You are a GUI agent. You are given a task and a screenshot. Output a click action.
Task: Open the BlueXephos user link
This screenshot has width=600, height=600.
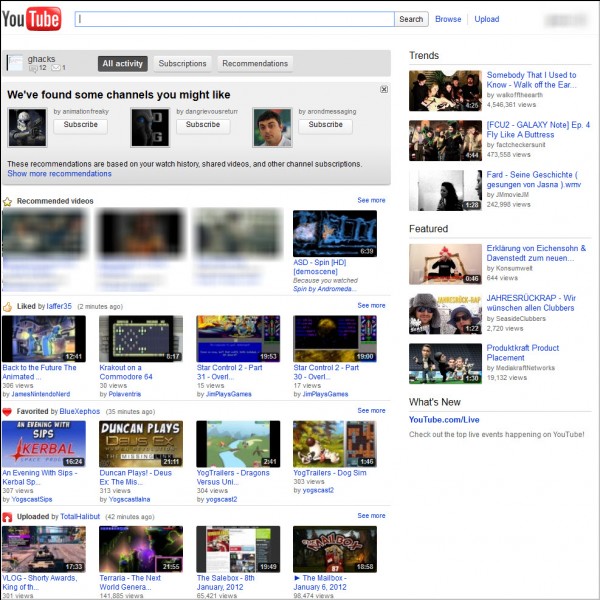[80, 411]
